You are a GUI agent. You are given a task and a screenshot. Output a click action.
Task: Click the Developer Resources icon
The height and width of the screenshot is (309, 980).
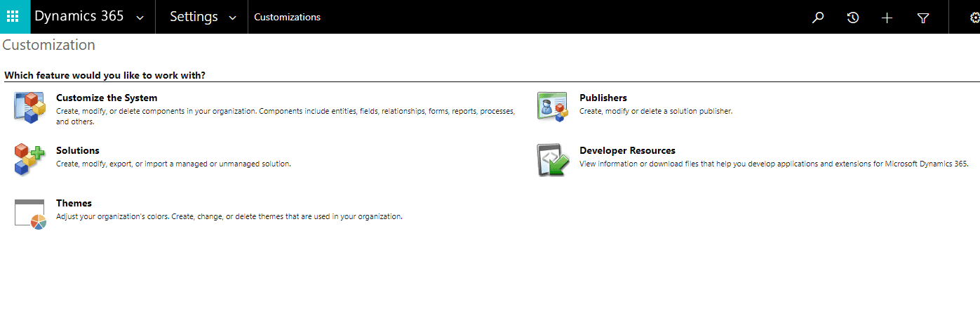[552, 160]
